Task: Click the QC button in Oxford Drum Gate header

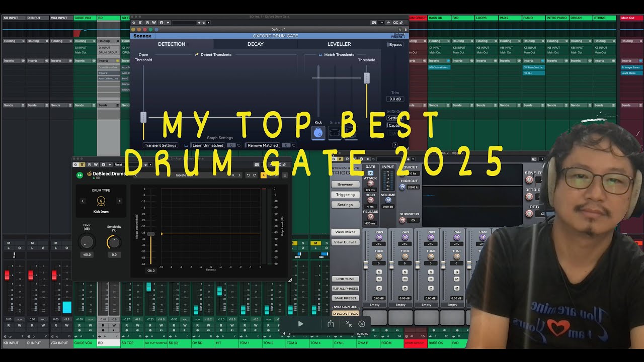Action: click(x=395, y=23)
